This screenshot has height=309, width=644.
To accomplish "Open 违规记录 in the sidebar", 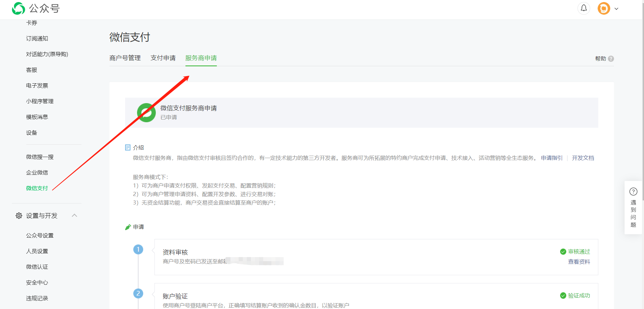I will coord(37,298).
